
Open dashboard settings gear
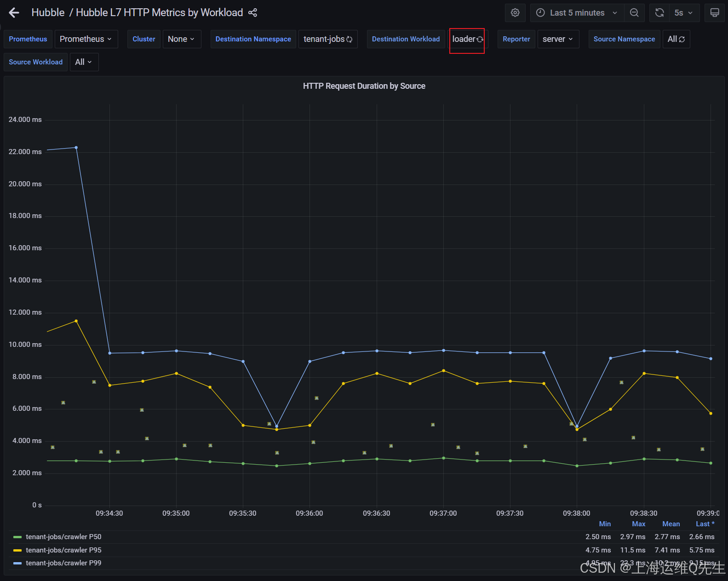click(x=515, y=13)
